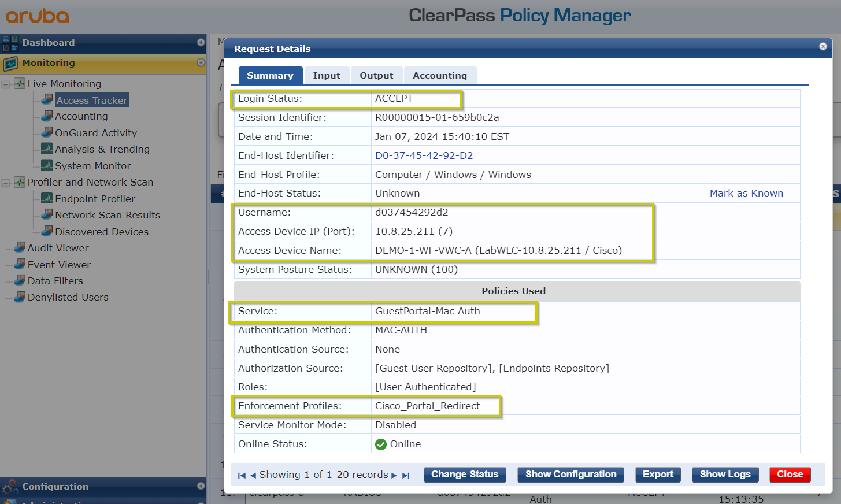Go to previous record arrow
This screenshot has width=841, height=504.
[253, 475]
